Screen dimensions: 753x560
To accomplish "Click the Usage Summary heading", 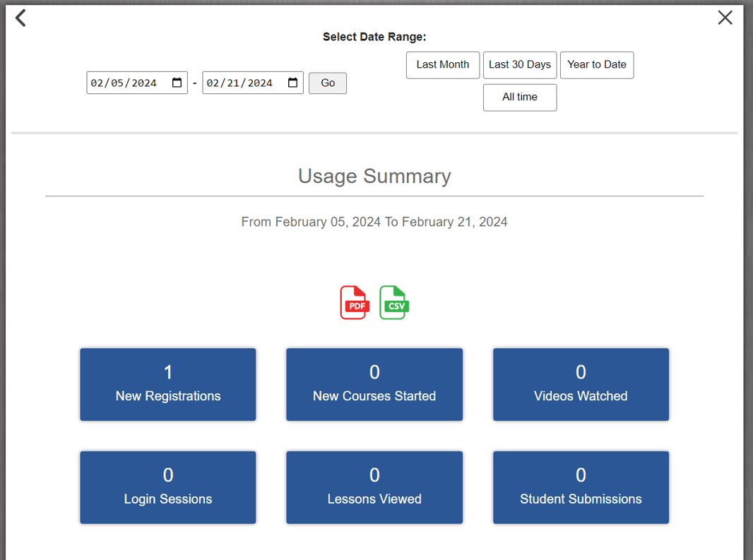I will pos(374,176).
